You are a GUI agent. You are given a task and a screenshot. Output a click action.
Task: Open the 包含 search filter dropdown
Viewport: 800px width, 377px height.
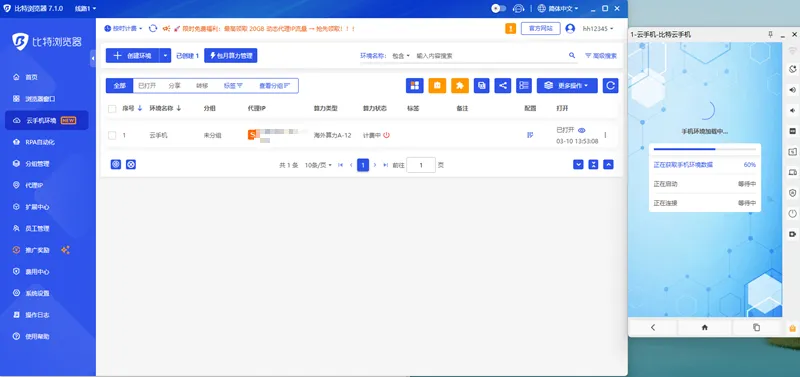(401, 56)
